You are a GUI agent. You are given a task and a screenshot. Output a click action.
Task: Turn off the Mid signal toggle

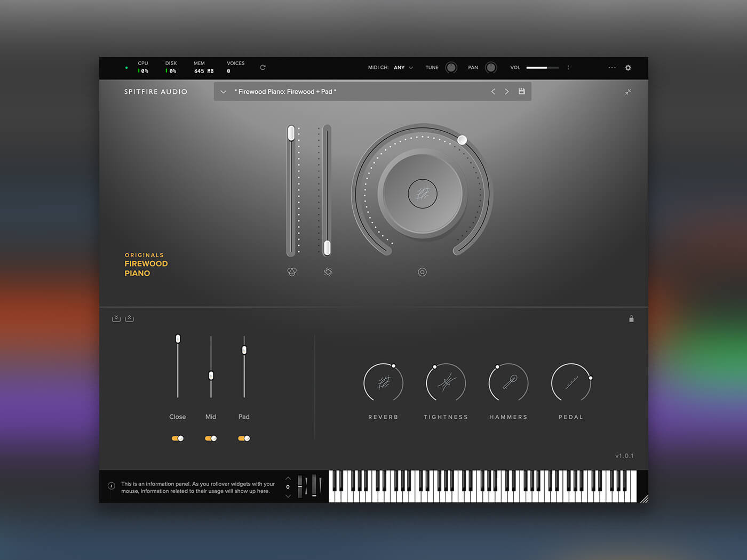[x=211, y=438]
